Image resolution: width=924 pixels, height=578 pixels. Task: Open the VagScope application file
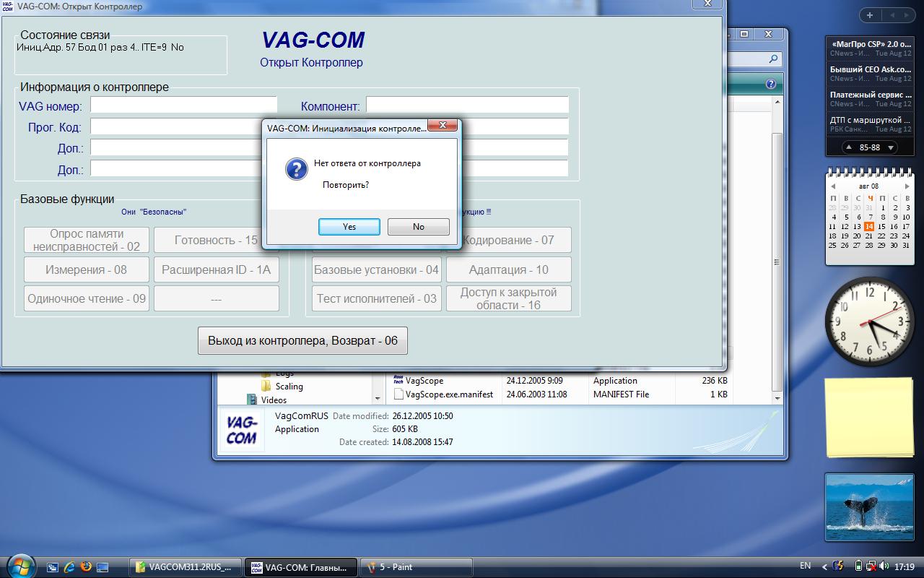(x=424, y=381)
